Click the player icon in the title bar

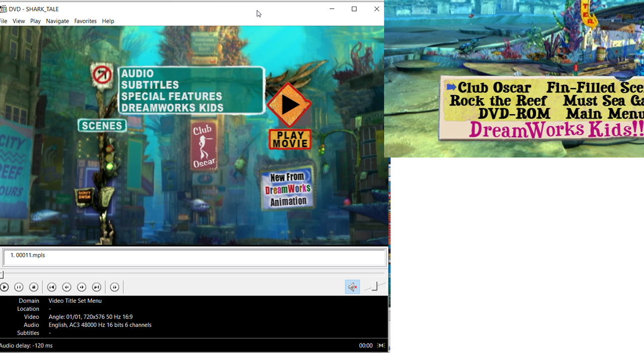pos(3,9)
